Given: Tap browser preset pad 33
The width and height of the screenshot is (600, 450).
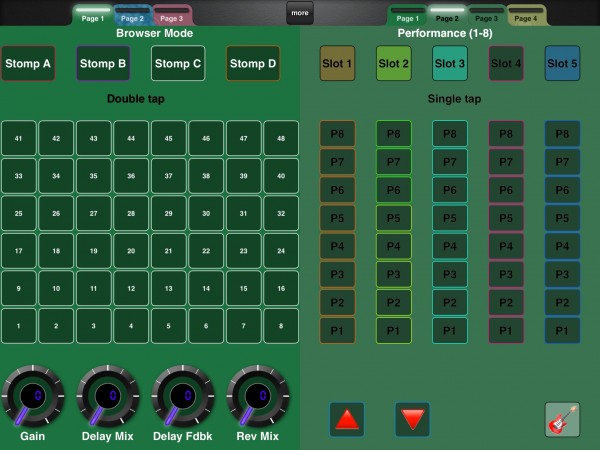Looking at the screenshot, I should [x=19, y=176].
